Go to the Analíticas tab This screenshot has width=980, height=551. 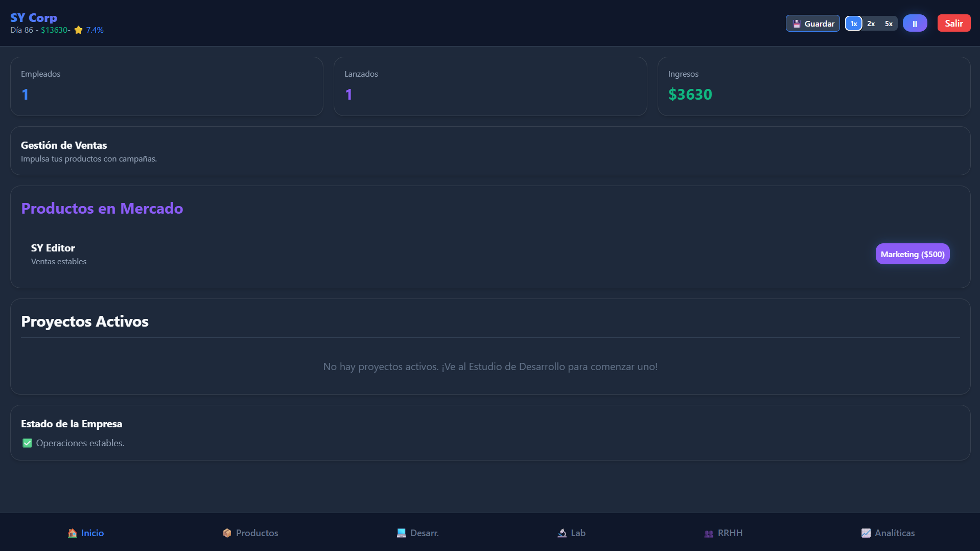(888, 533)
